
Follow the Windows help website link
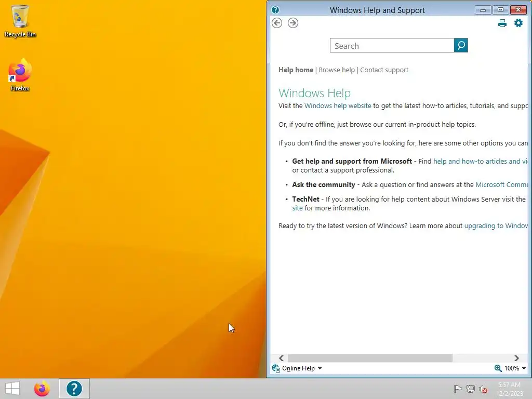[x=338, y=106]
